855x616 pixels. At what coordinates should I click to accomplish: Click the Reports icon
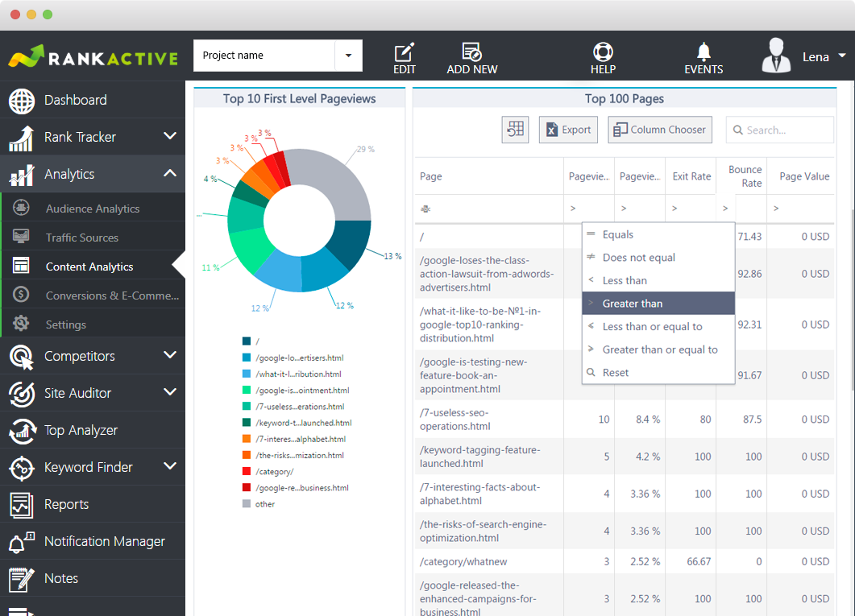coord(22,506)
